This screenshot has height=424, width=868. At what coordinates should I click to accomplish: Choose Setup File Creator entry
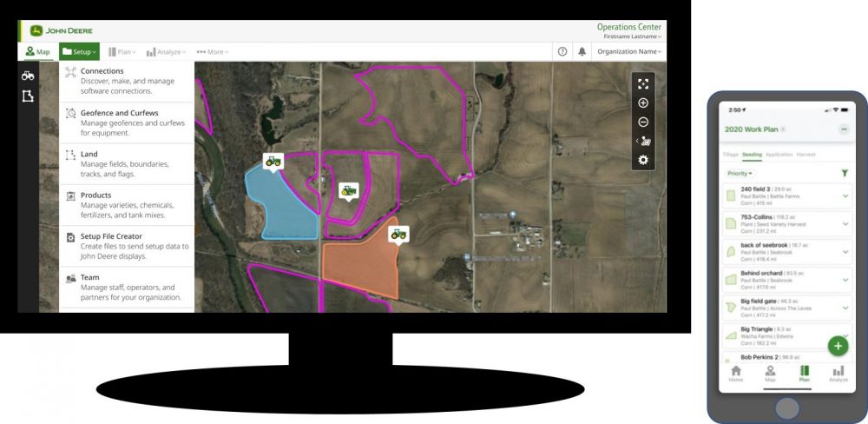pyautogui.click(x=127, y=246)
